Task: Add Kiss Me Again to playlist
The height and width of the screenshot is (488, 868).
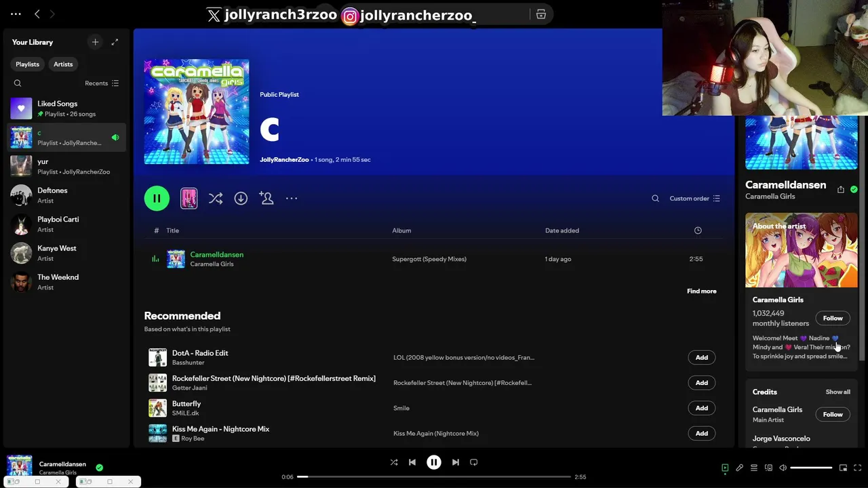Action: tap(702, 433)
